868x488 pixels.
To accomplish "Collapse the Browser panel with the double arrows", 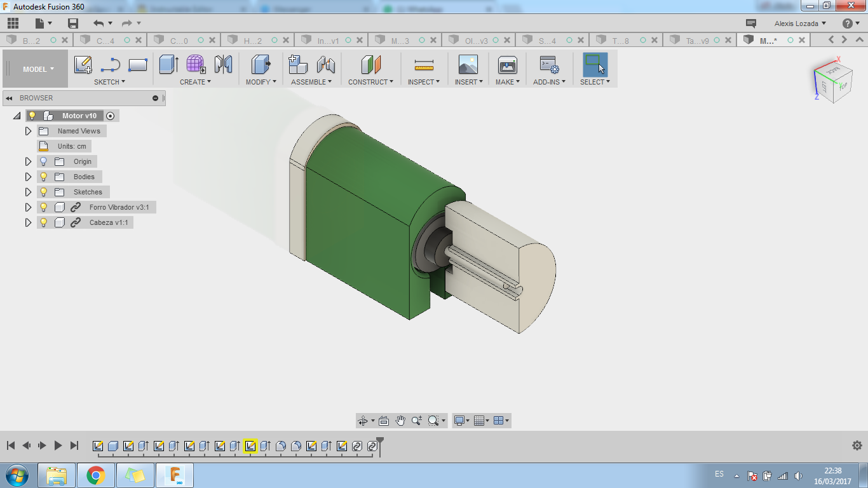I will (10, 98).
